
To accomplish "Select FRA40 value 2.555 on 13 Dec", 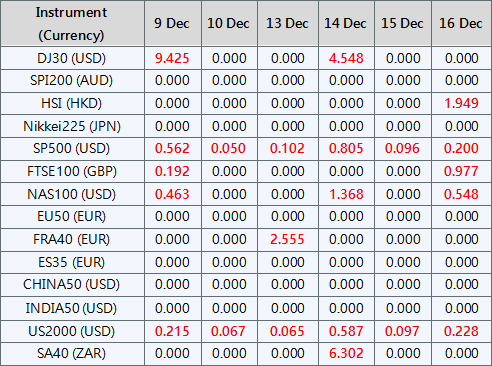I will pos(287,239).
